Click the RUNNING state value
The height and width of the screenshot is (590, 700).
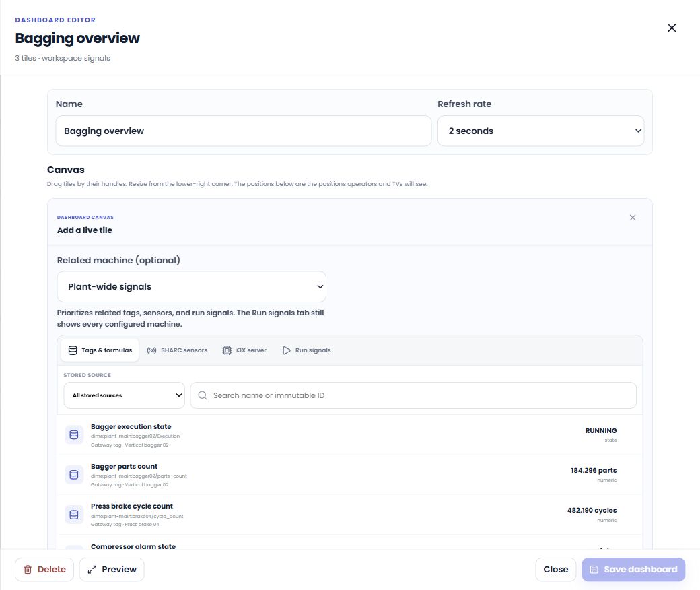[601, 430]
